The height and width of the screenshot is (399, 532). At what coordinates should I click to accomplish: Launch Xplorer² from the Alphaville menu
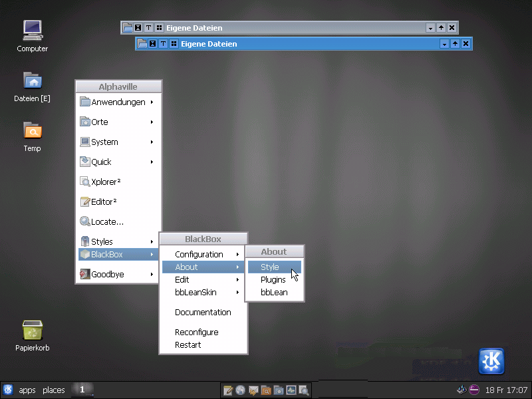[x=118, y=182]
